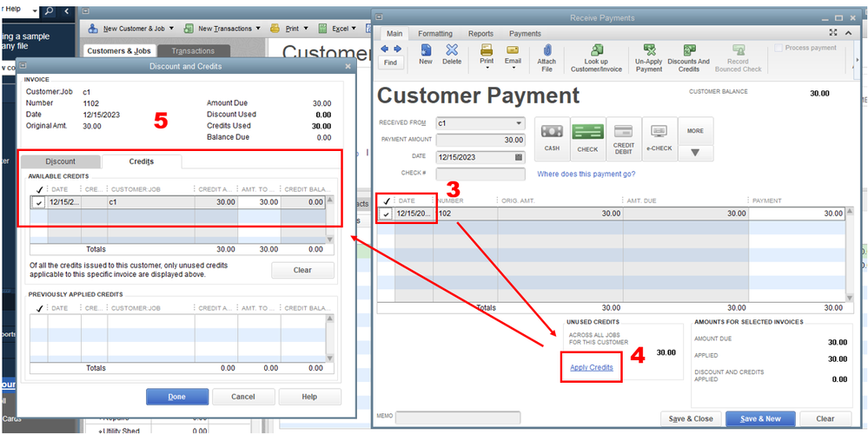This screenshot has width=868, height=434.
Task: Click the Find arrows icon in Receive Payments
Action: (390, 49)
